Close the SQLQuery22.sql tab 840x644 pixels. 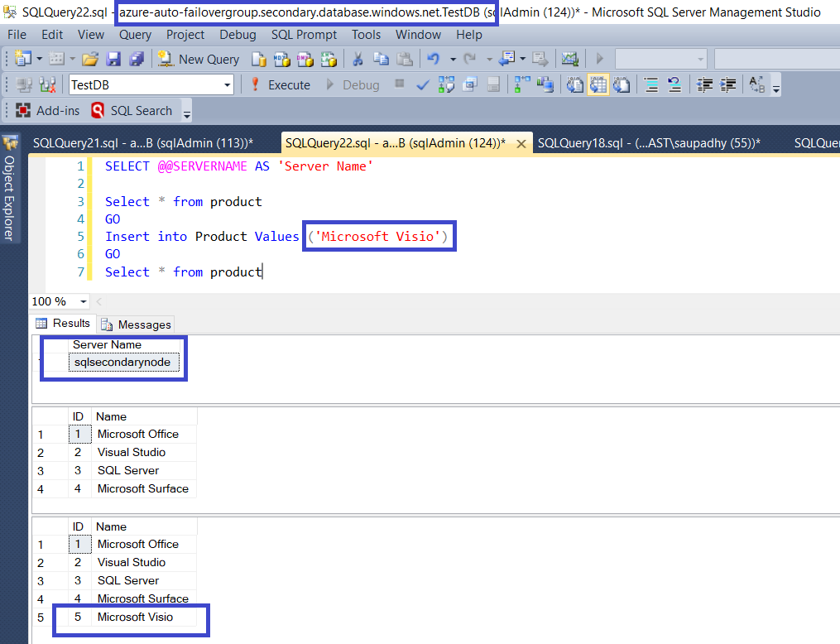521,143
